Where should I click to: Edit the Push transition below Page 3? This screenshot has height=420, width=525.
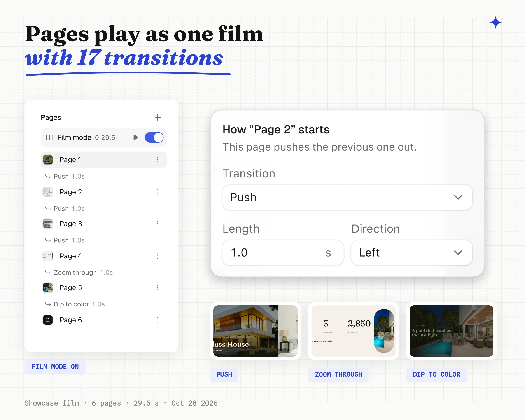tap(65, 240)
